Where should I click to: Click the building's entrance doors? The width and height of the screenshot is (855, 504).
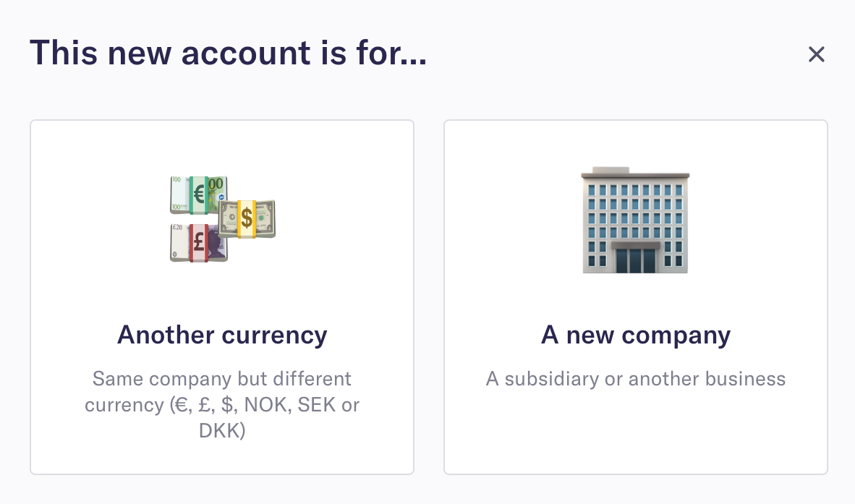pos(635,260)
